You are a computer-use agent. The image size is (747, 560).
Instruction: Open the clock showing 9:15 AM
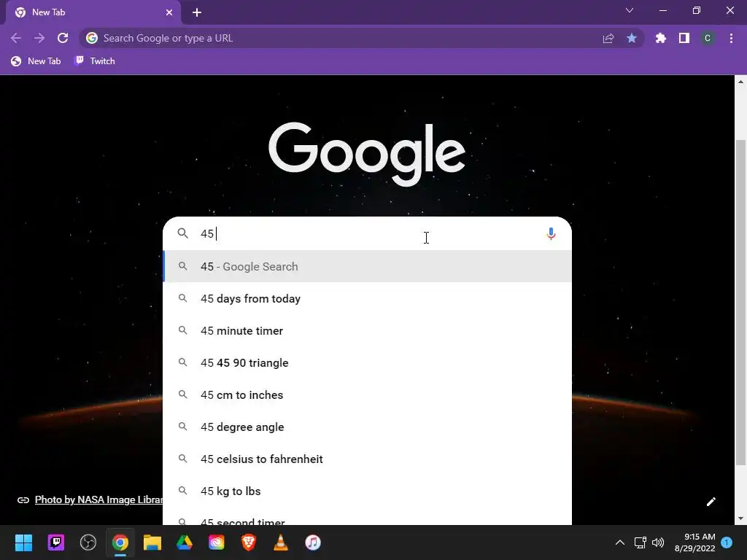[x=694, y=542]
